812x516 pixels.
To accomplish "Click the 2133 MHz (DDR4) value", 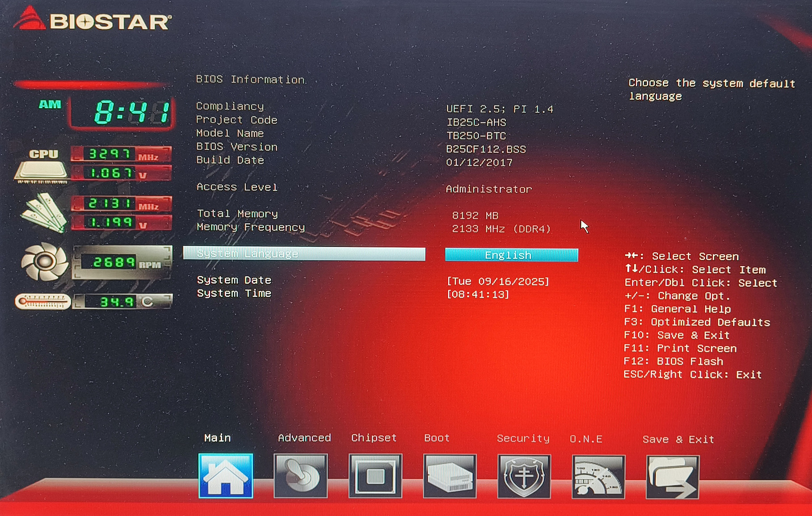I will coord(501,229).
